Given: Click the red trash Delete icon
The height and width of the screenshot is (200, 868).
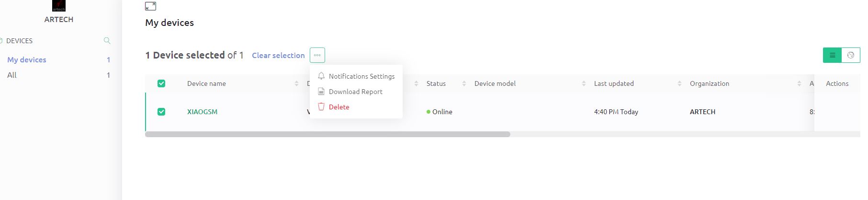Looking at the screenshot, I should pos(321,107).
